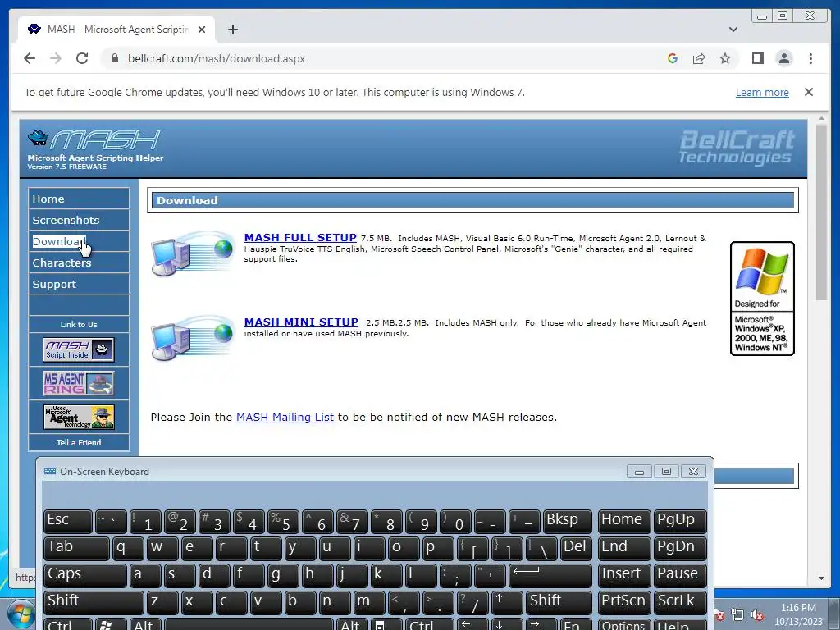
Task: Click the PgDn key on keyboard
Action: pyautogui.click(x=680, y=548)
